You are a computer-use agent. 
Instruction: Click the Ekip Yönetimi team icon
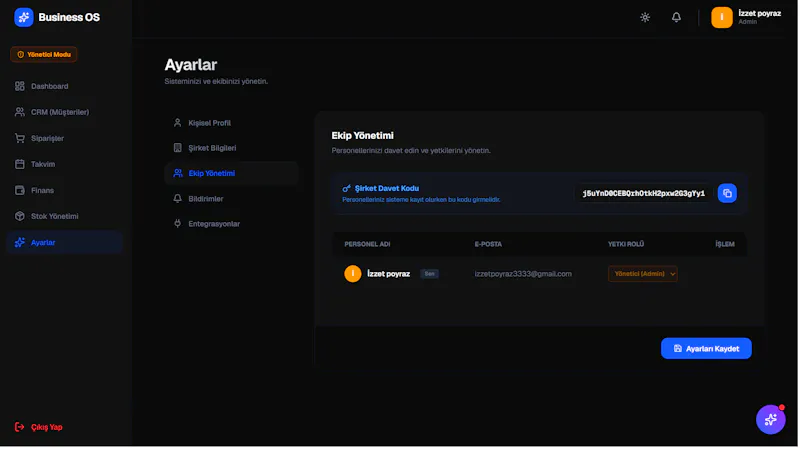(x=178, y=173)
